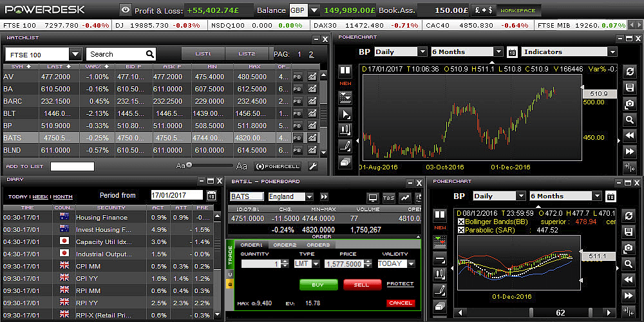Image resolution: width=644 pixels, height=322 pixels.
Task: Refresh the Indicators Powerchart
Action: 629,71
